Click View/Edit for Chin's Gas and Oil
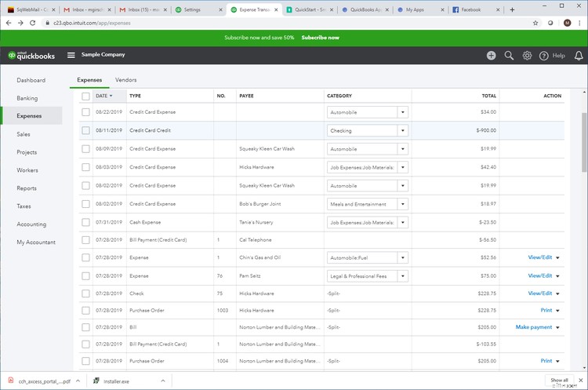Viewport: 588px width, 390px height. point(539,257)
